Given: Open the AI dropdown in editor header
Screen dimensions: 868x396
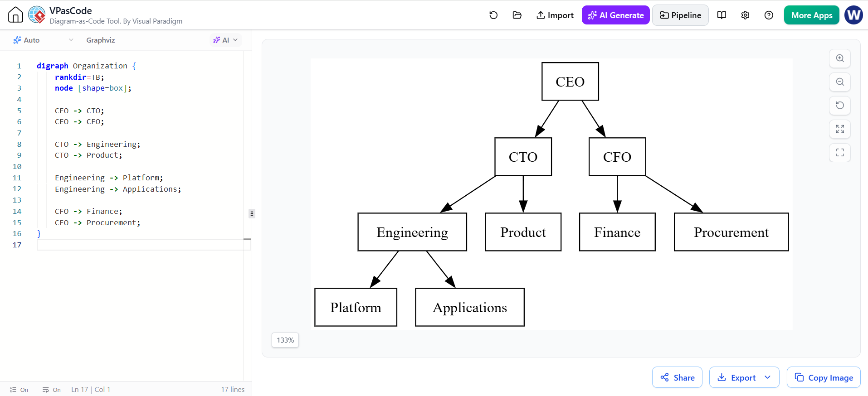Looking at the screenshot, I should click(225, 40).
